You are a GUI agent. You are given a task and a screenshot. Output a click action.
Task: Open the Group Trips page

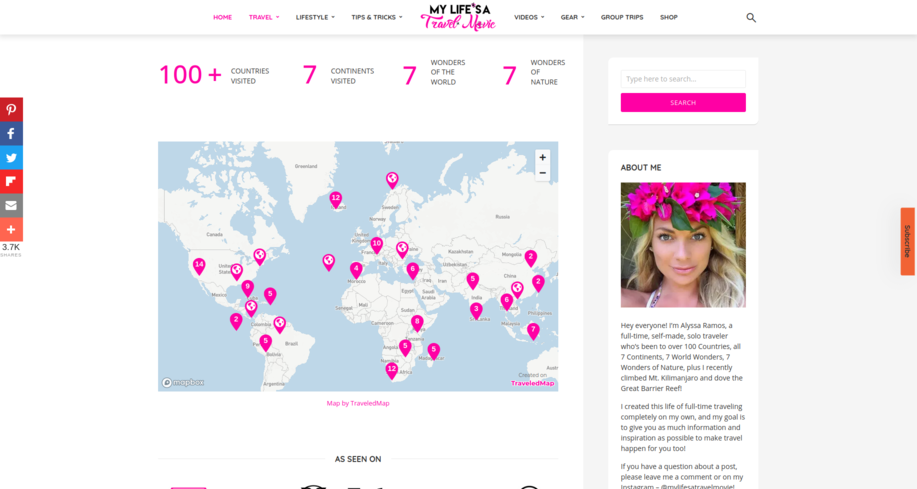pyautogui.click(x=622, y=17)
